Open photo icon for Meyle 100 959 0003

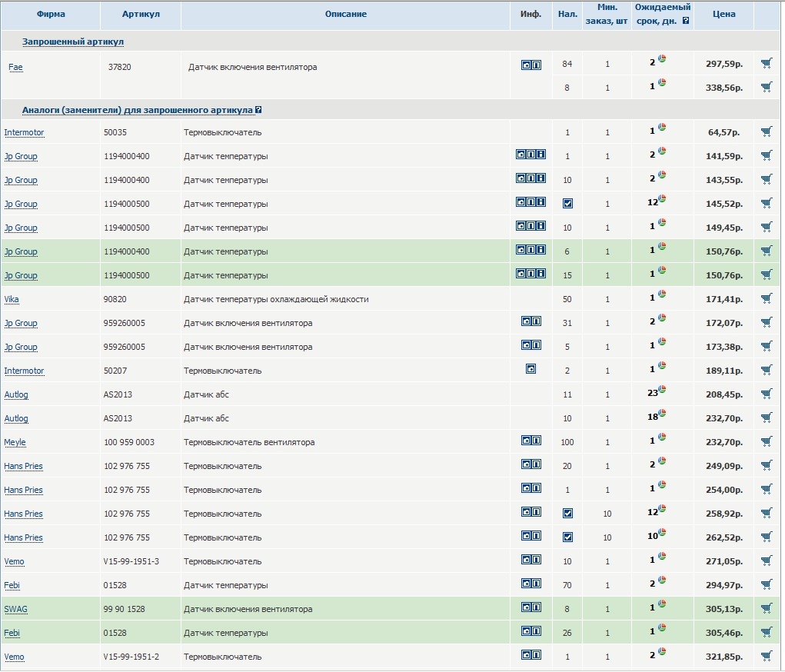click(x=526, y=441)
